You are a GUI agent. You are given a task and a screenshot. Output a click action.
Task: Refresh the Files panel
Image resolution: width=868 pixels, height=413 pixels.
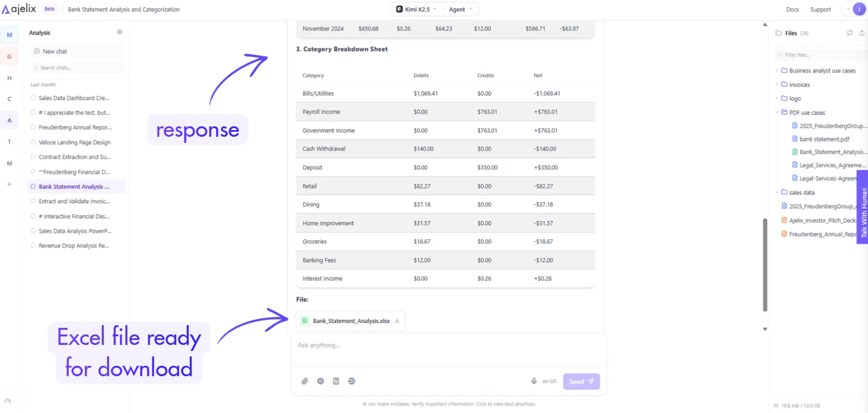tap(849, 33)
